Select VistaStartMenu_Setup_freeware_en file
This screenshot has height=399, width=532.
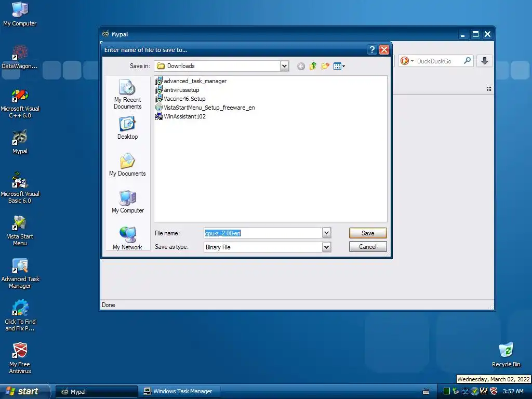[205, 107]
